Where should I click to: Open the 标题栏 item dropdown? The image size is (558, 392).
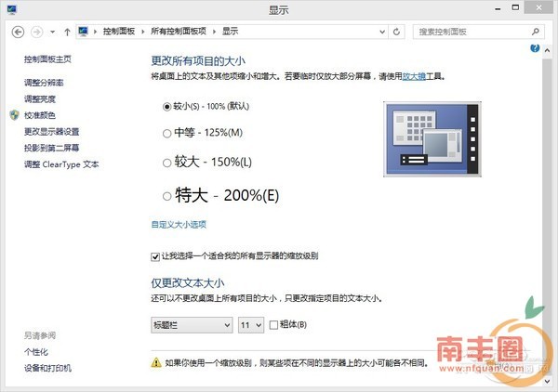pyautogui.click(x=191, y=324)
